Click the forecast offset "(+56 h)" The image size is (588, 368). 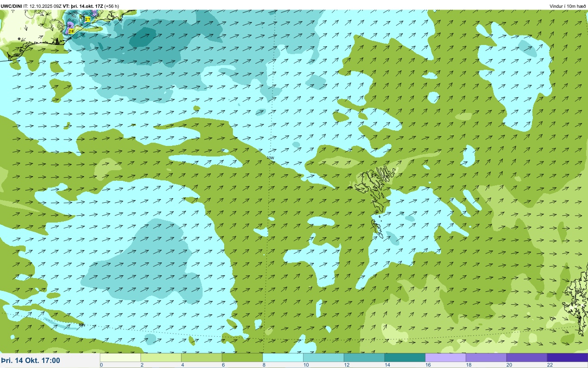(x=112, y=6)
